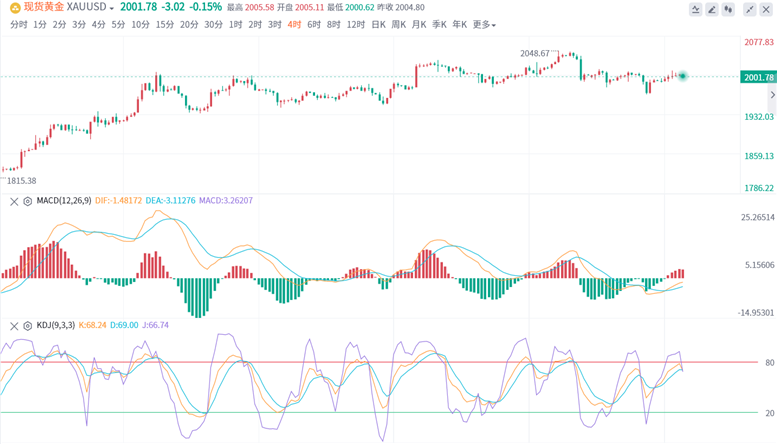Open the 更多 timeframe dropdown
This screenshot has width=777, height=444.
pyautogui.click(x=484, y=24)
